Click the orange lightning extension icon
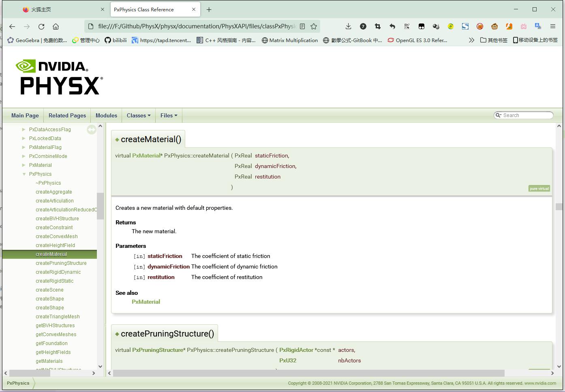 (x=509, y=26)
